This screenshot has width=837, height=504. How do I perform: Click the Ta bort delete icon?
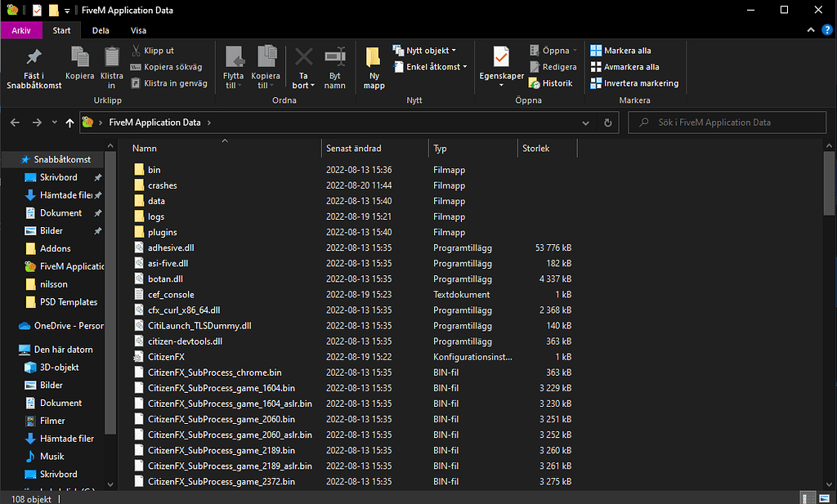click(303, 58)
